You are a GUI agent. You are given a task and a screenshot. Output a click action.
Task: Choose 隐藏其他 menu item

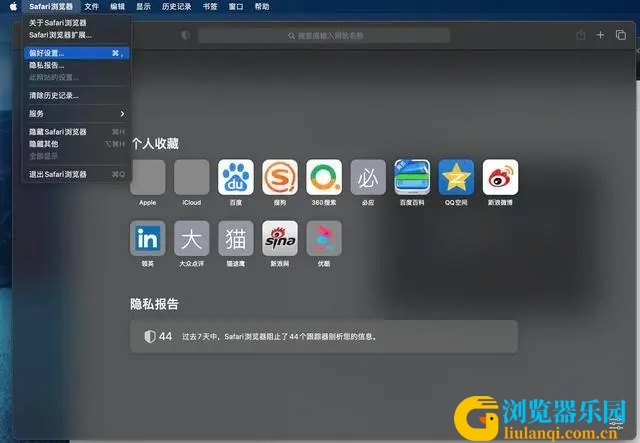coord(76,144)
